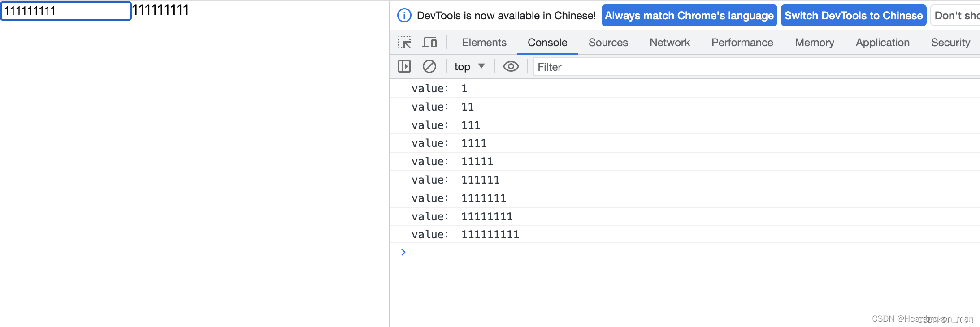Open the Memory tab
Image resolution: width=980 pixels, height=327 pixels.
[x=814, y=43]
